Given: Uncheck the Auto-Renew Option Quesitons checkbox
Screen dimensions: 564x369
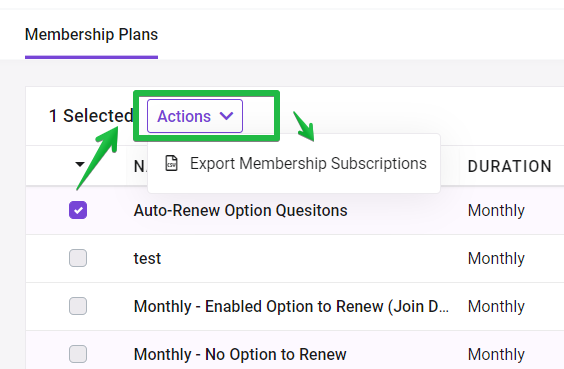Looking at the screenshot, I should (78, 210).
